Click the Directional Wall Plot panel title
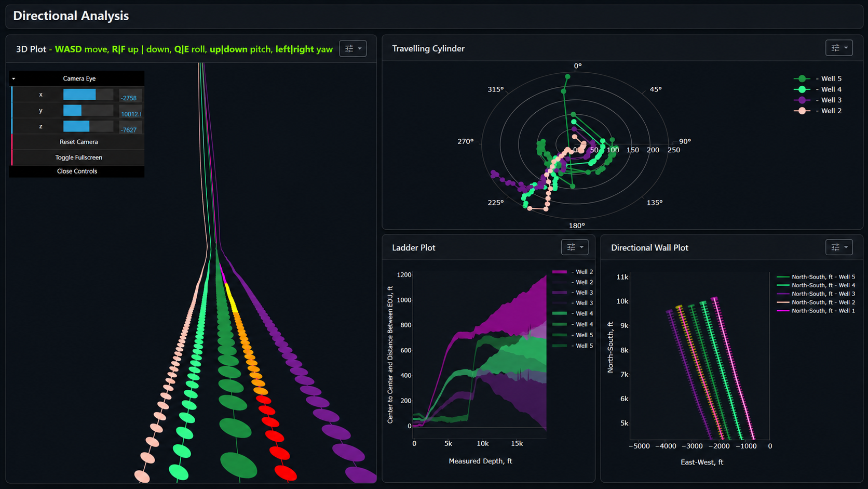 [x=649, y=248]
